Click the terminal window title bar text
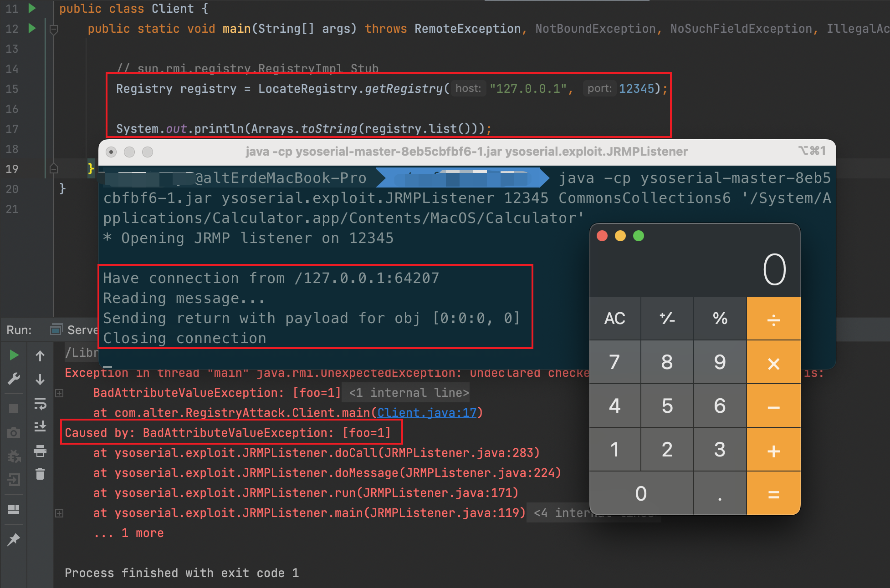Screen dimensions: 890x588 (x=466, y=152)
